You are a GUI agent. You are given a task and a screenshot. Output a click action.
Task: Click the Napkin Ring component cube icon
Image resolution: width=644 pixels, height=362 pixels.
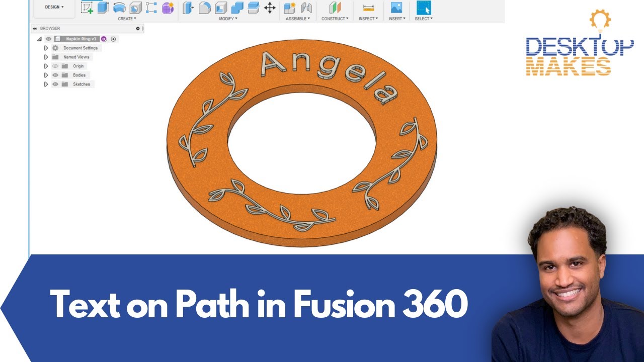58,39
